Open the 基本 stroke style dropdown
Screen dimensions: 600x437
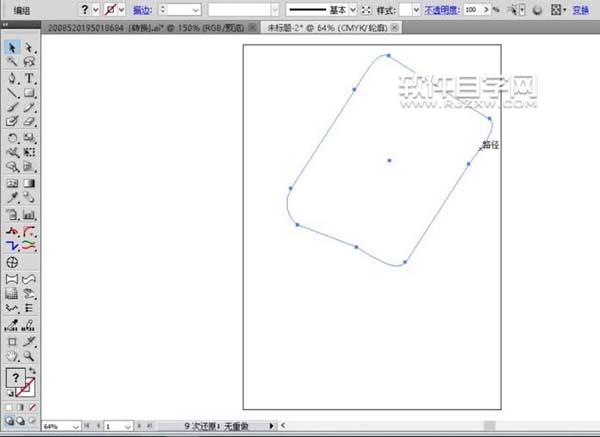click(x=353, y=10)
